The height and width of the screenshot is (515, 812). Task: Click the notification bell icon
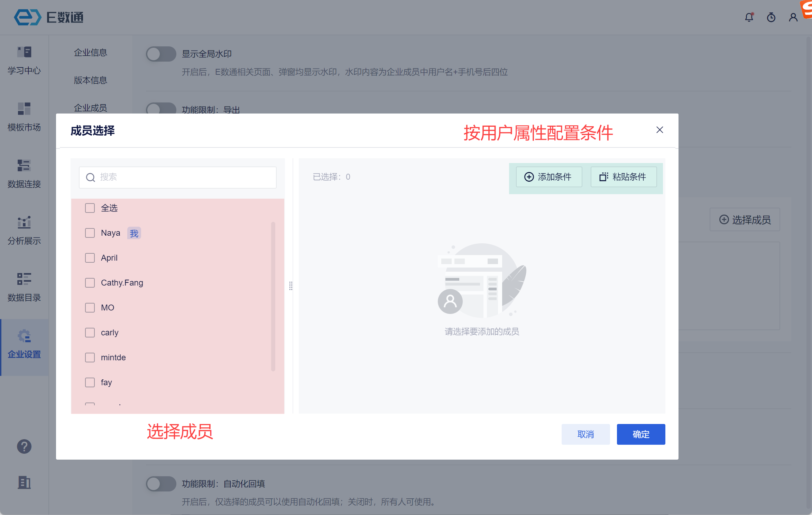749,17
